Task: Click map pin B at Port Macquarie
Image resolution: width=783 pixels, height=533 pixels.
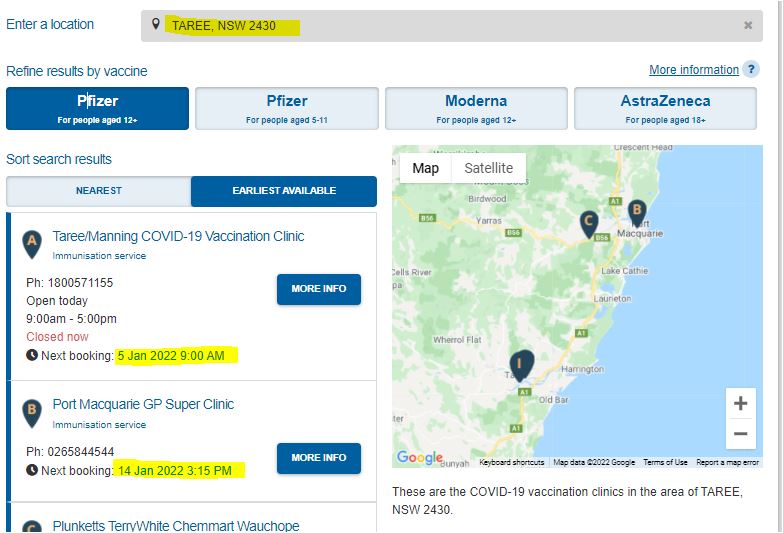Action: tap(637, 212)
